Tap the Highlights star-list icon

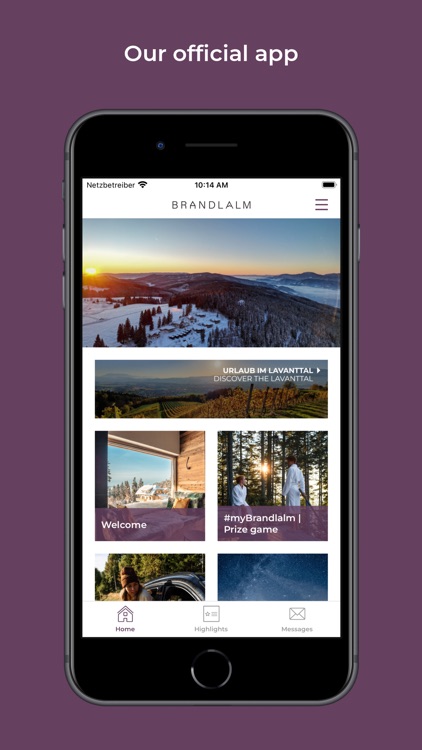pyautogui.click(x=211, y=614)
